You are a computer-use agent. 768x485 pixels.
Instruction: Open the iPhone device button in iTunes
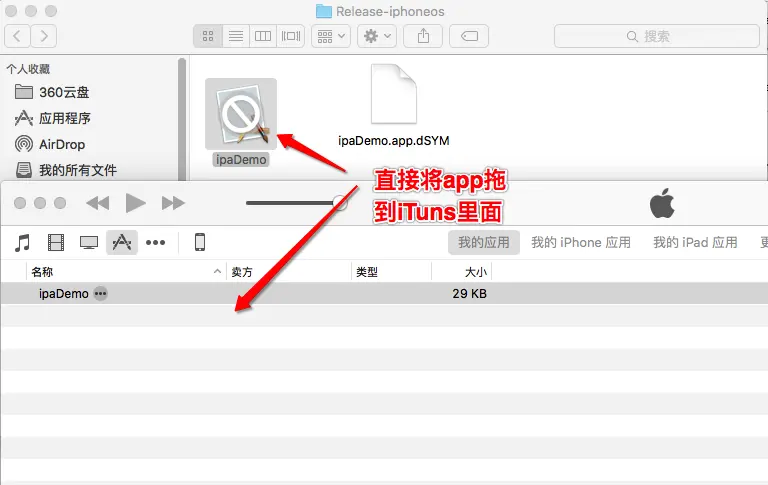point(200,242)
